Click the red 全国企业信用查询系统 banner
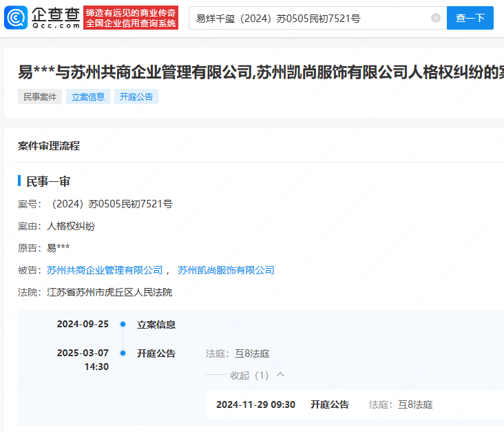Image resolution: width=504 pixels, height=432 pixels. pyautogui.click(x=131, y=18)
